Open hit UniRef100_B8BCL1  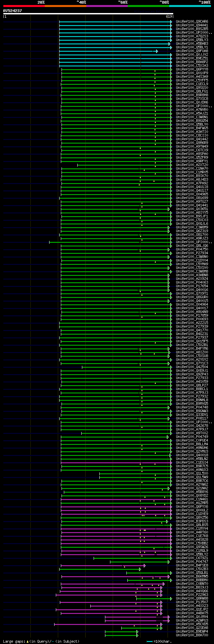[x=192, y=389]
